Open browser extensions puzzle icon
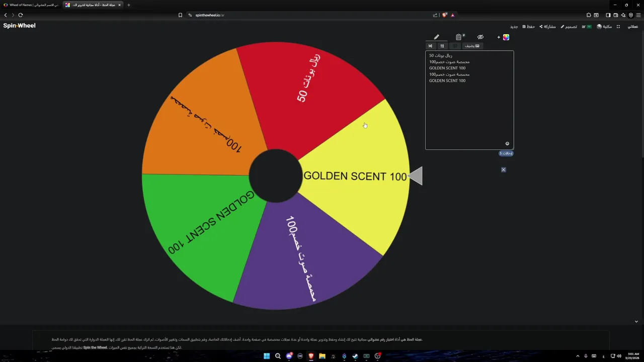 [589, 15]
